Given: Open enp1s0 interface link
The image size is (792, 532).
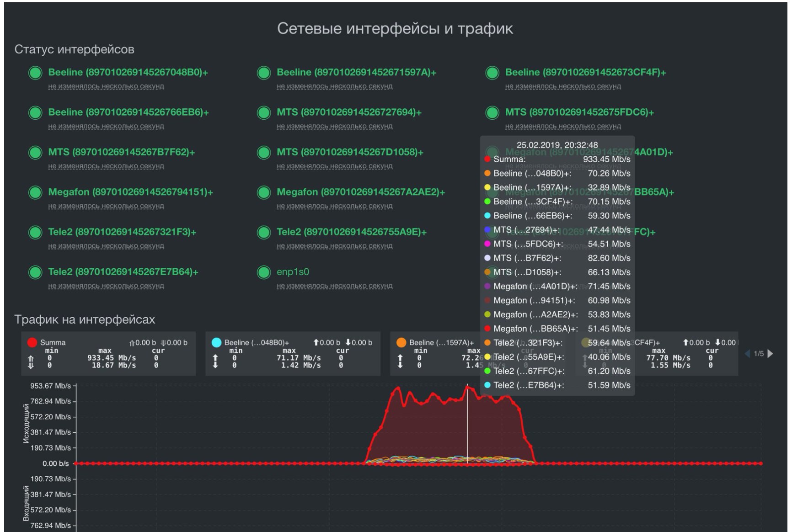Looking at the screenshot, I should click(293, 271).
